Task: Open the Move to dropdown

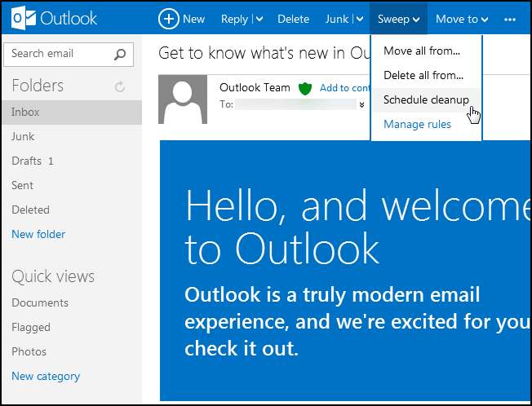Action: click(462, 18)
